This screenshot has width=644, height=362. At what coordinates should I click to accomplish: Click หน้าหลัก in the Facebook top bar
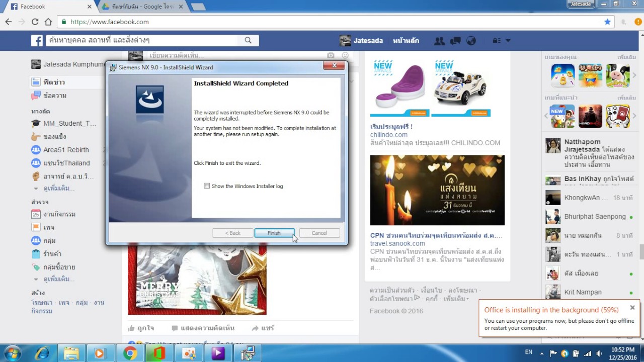406,41
